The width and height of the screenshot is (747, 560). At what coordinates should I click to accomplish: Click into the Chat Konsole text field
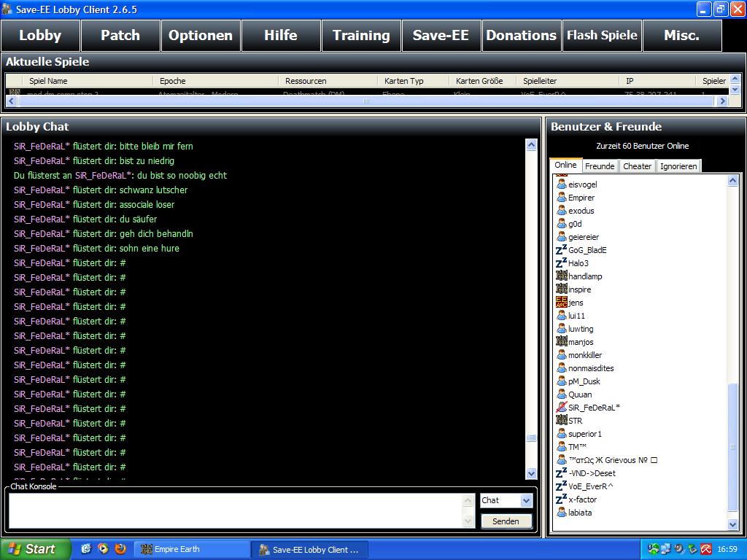[x=235, y=510]
